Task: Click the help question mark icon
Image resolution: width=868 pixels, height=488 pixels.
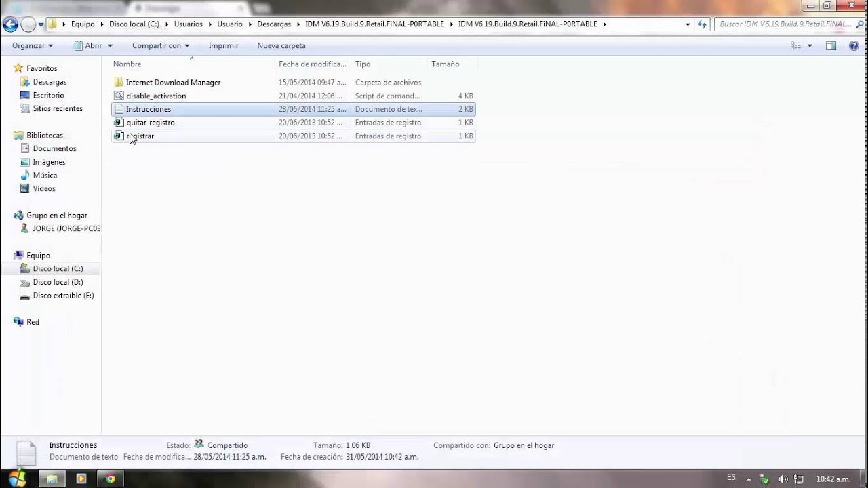Action: [854, 45]
